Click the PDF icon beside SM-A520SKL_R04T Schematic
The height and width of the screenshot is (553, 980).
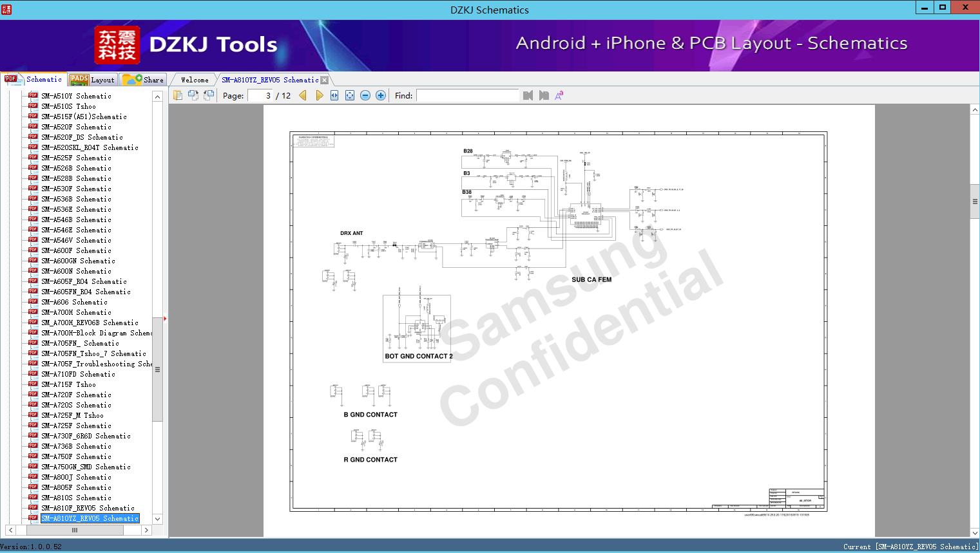pos(33,147)
